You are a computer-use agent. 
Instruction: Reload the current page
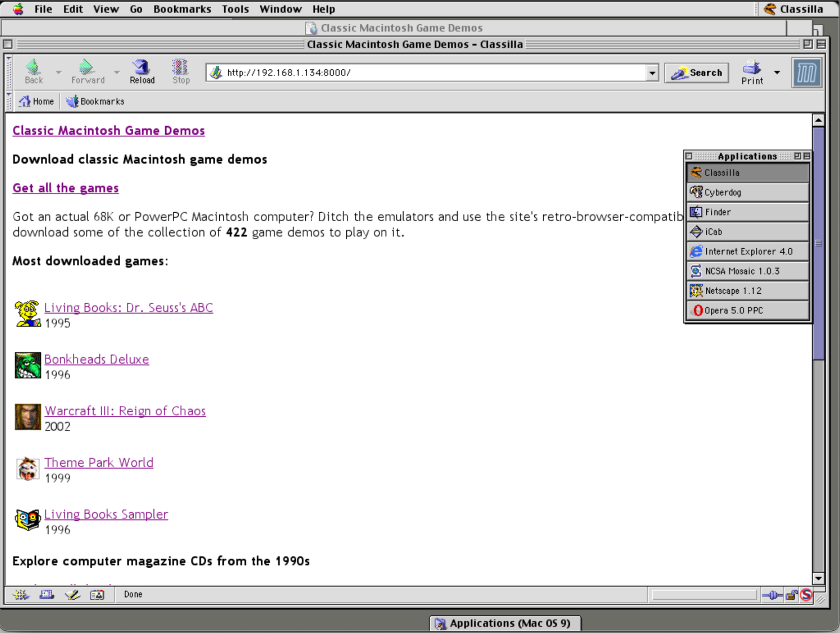pos(142,71)
